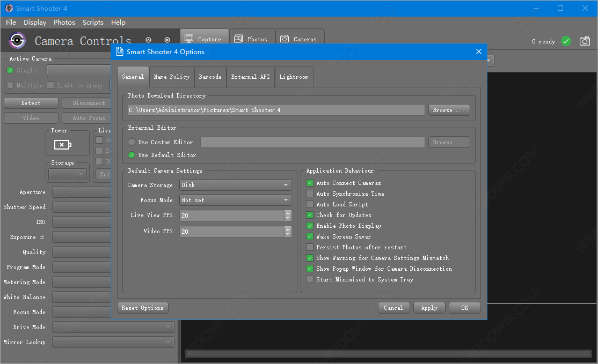Click Reset Options button

[143, 308]
